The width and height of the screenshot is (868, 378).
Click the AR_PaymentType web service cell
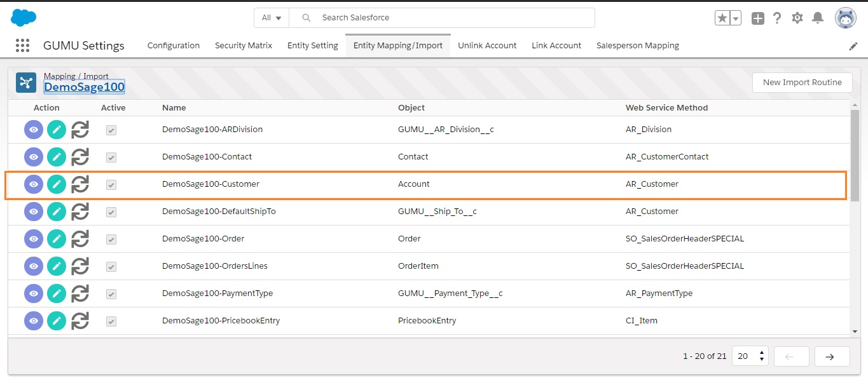tap(659, 294)
